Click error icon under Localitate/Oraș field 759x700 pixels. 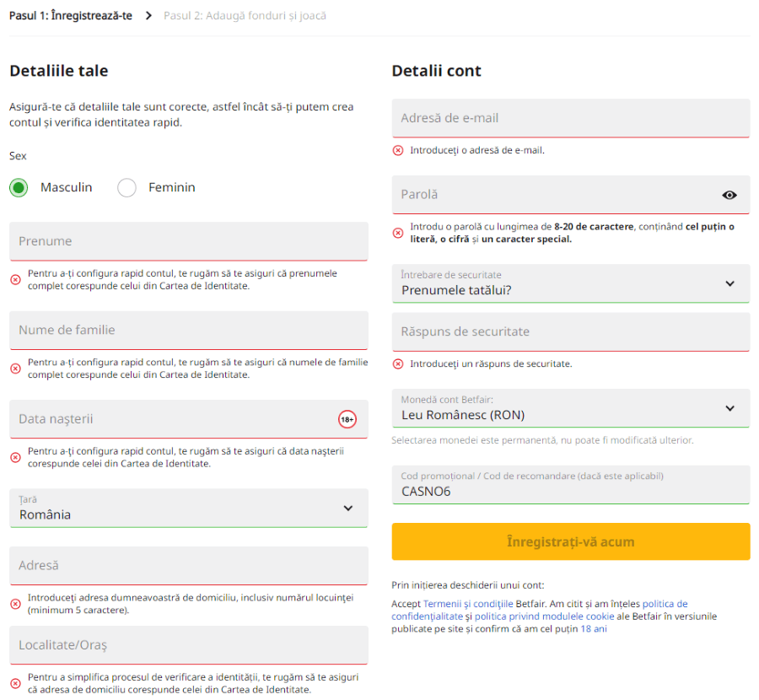pos(15,683)
